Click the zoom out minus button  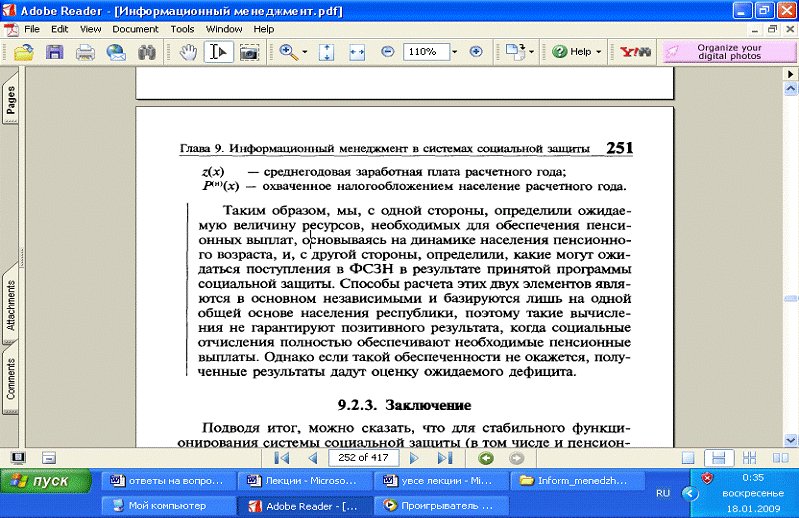point(386,52)
